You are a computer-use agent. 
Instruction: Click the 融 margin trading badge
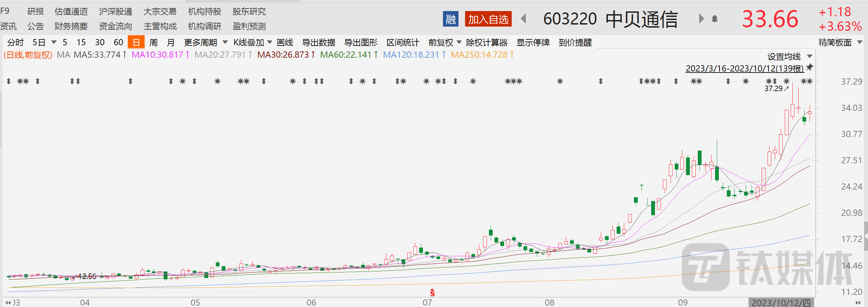point(450,19)
